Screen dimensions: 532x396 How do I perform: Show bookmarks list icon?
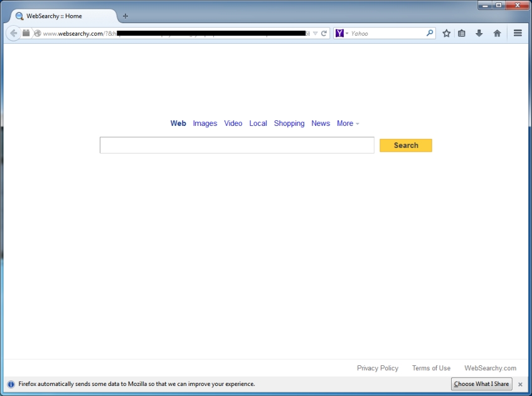pyautogui.click(x=462, y=33)
